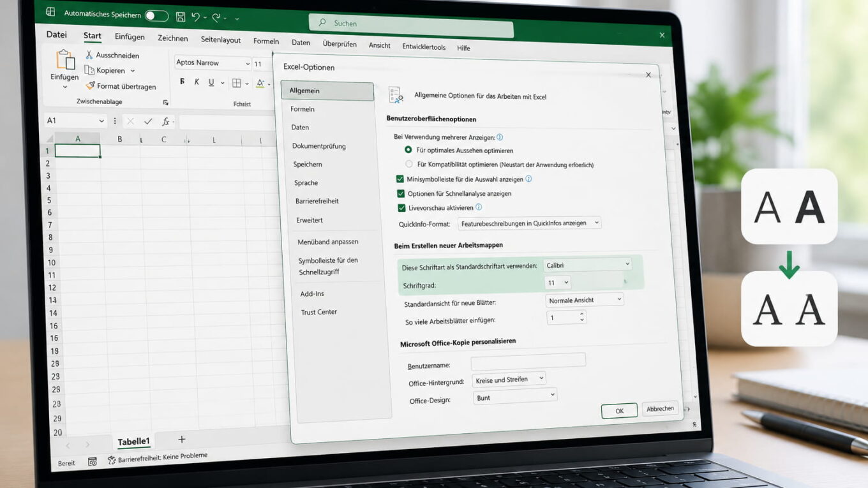Click the formula bar confirm checkmark icon
Image resolution: width=868 pixels, height=488 pixels.
click(x=148, y=121)
